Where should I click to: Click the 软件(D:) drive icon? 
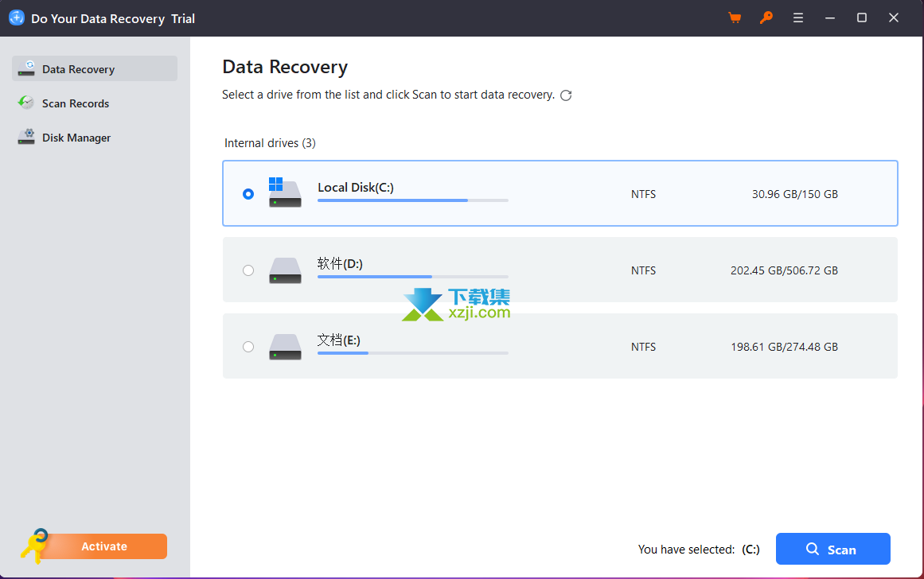click(x=285, y=270)
